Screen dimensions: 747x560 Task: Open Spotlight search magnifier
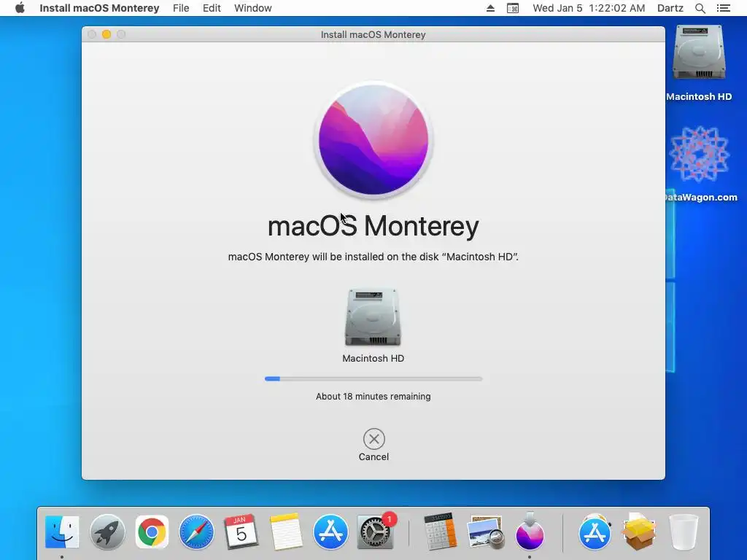700,8
